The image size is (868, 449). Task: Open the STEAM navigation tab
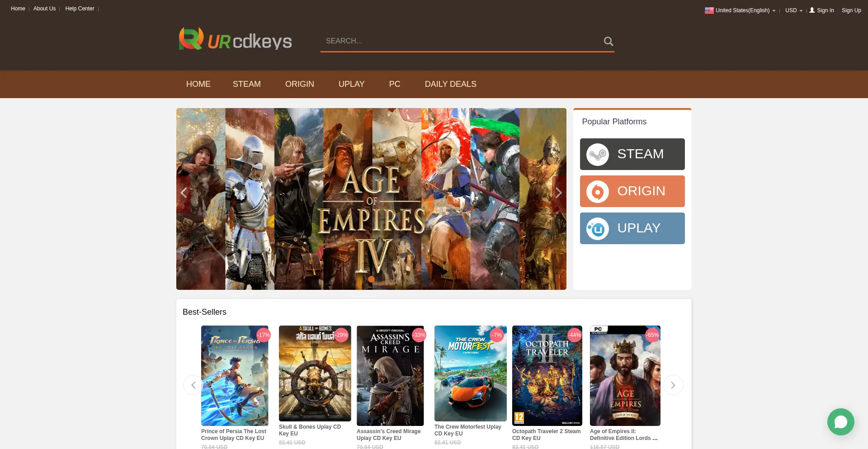click(x=247, y=84)
